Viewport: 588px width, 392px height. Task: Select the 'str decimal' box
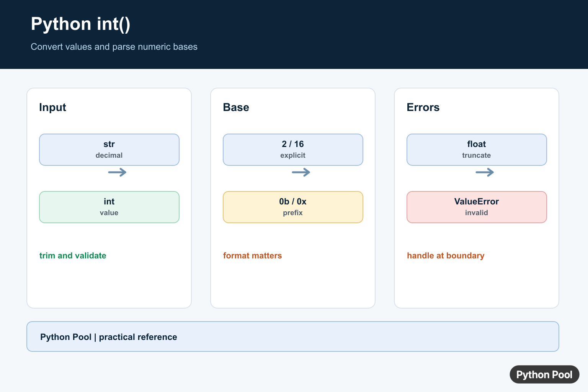point(109,150)
